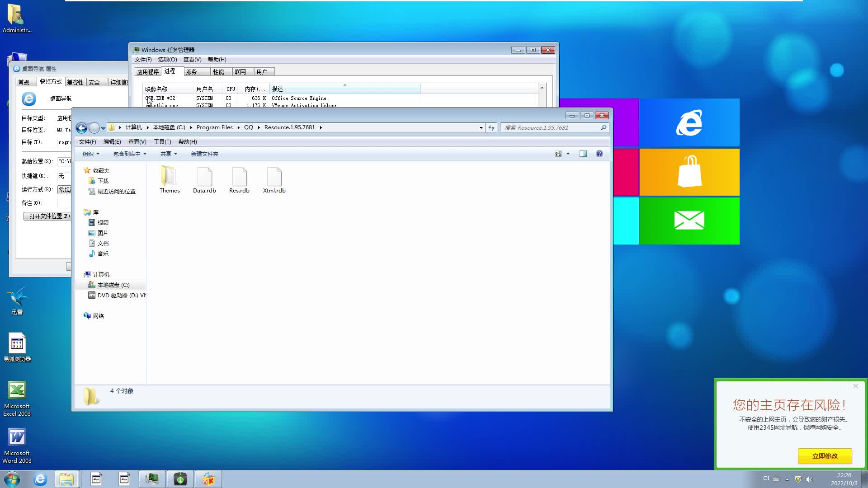Click 立即修改 button in homepage warning
868x488 pixels.
tap(825, 456)
